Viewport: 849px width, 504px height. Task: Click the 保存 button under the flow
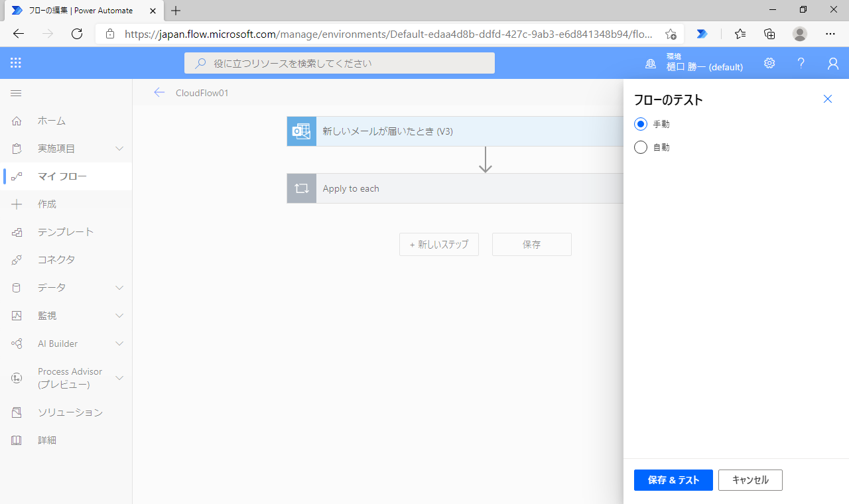(x=532, y=244)
